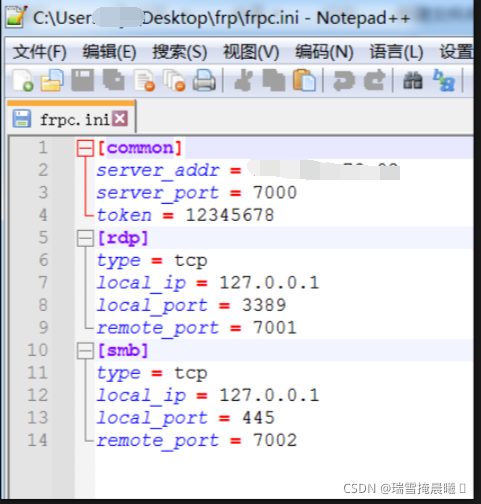481x504 pixels.
Task: Click the Redo arrow icon
Action: pos(374,80)
